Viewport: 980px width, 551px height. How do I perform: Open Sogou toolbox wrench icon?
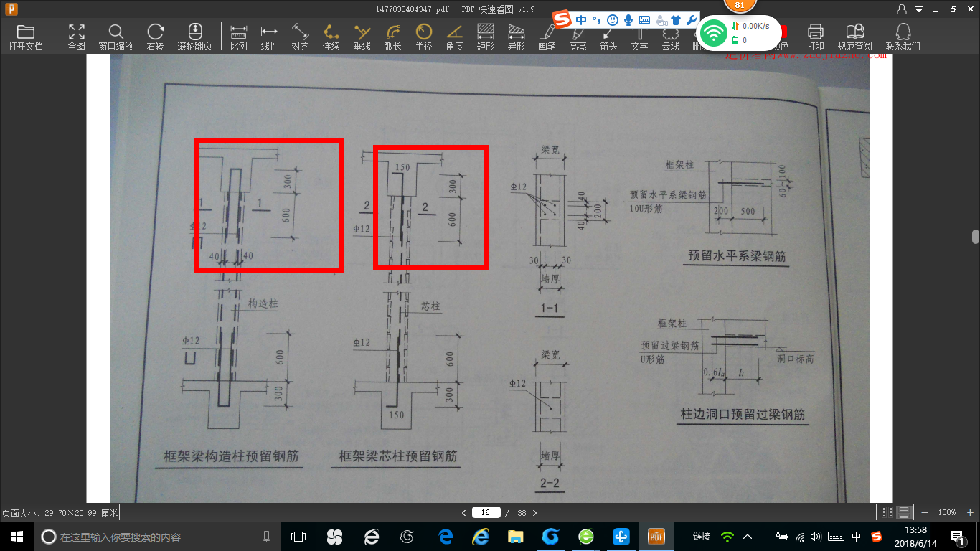(692, 19)
